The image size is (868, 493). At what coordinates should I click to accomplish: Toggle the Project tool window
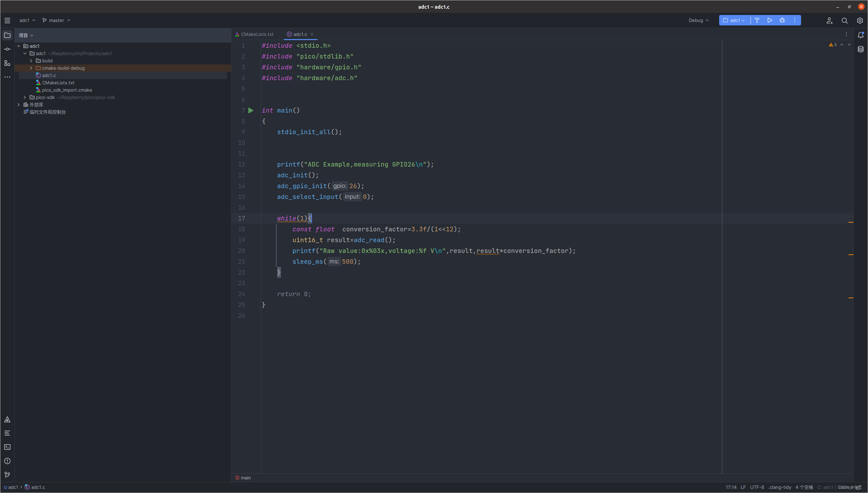click(7, 35)
